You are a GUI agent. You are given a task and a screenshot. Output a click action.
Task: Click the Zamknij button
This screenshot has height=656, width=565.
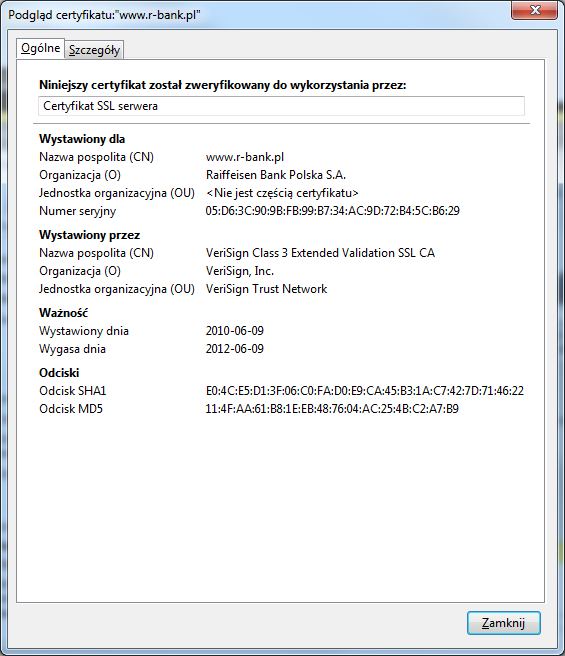coord(503,623)
